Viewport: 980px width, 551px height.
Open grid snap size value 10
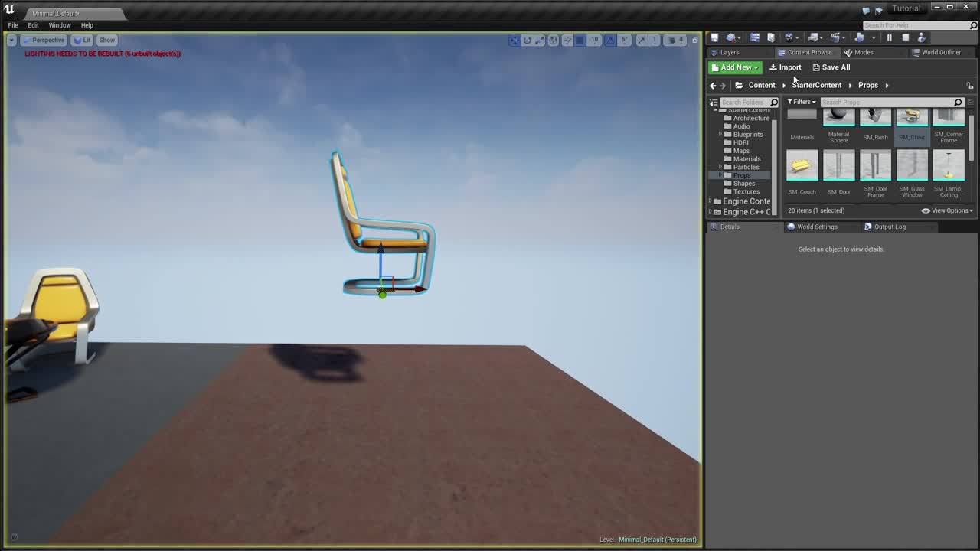[594, 40]
